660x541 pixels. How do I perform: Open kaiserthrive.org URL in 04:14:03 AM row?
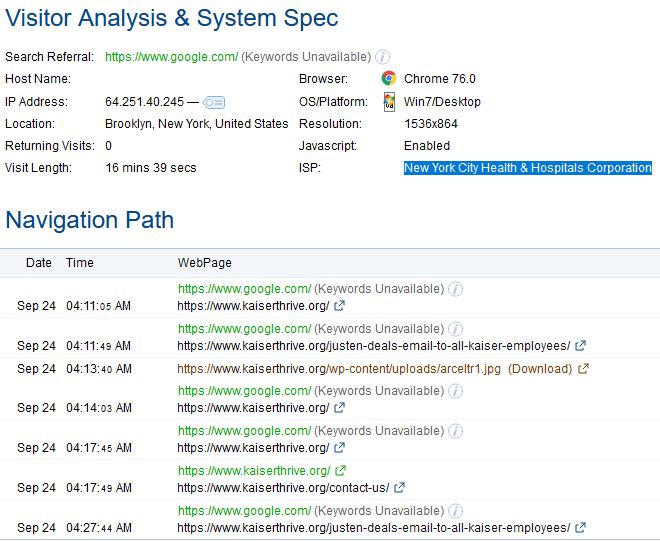[253, 408]
